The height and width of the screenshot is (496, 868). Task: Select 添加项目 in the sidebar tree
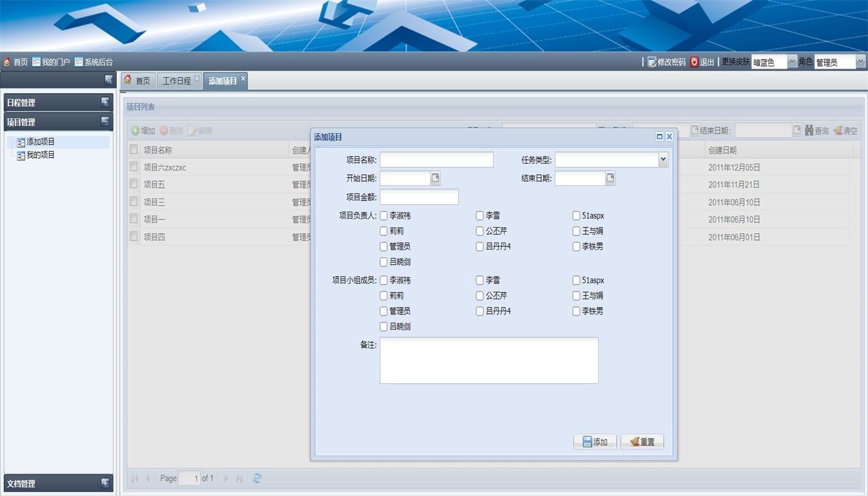click(x=40, y=142)
